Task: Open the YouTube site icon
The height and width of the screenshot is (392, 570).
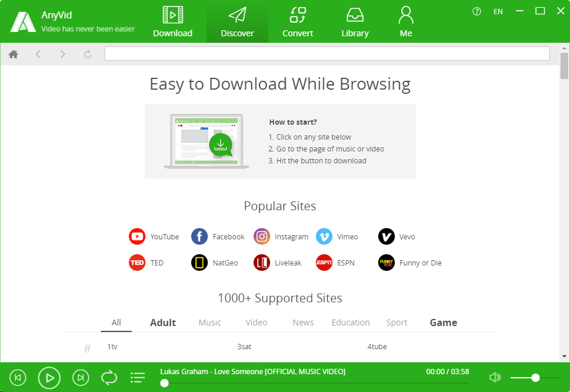Action: 137,237
